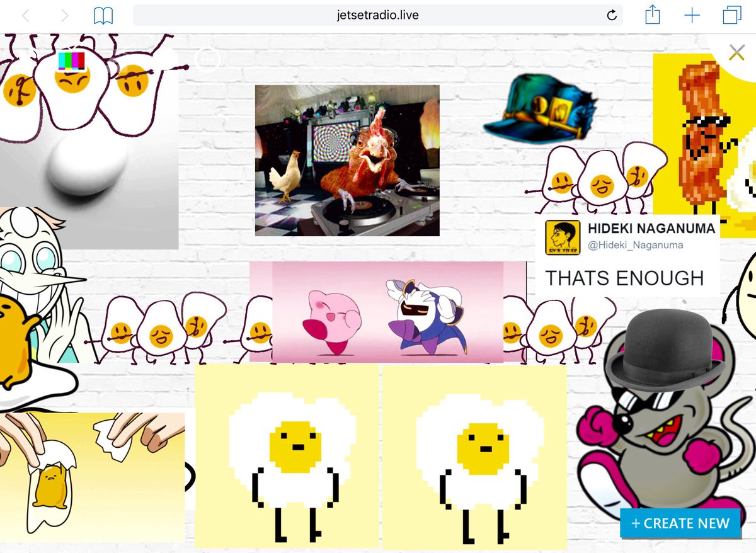The height and width of the screenshot is (553, 756).
Task: Click the HIDEKI NAGANUMA tweet card
Action: point(627,255)
